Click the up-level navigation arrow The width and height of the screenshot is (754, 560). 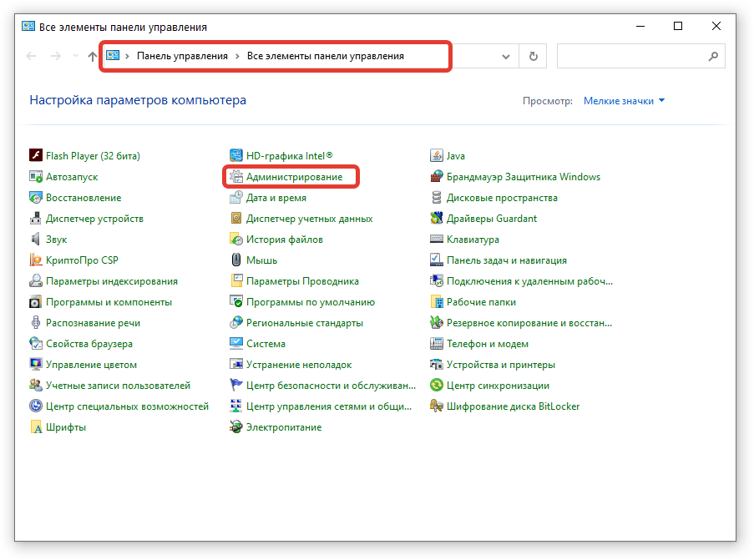pyautogui.click(x=92, y=57)
